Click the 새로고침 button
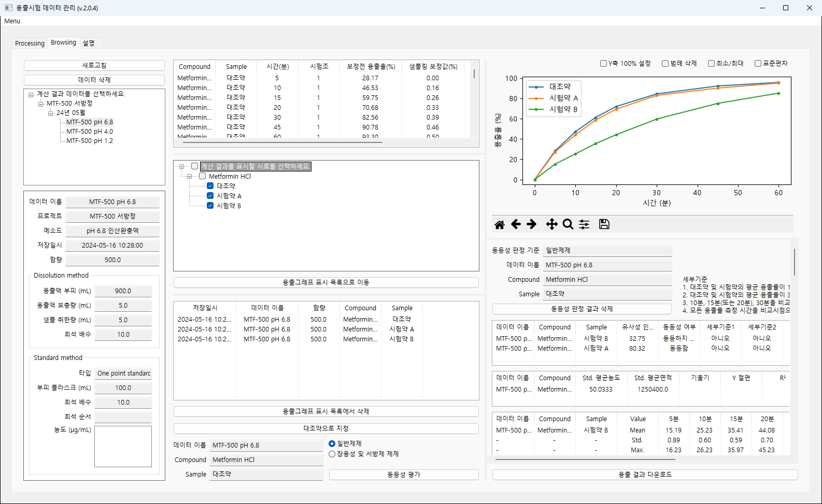Image resolution: width=822 pixels, height=504 pixels. click(94, 65)
